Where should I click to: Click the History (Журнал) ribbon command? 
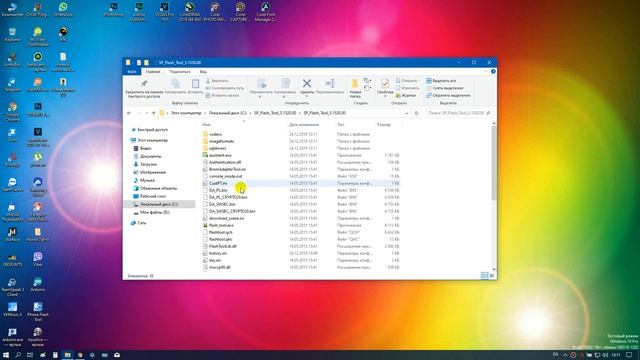pyautogui.click(x=406, y=95)
